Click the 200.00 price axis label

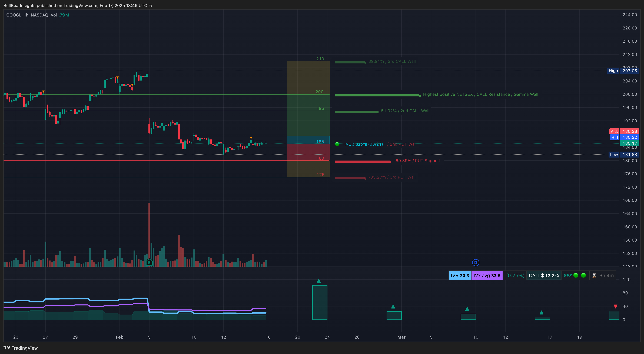pyautogui.click(x=630, y=94)
